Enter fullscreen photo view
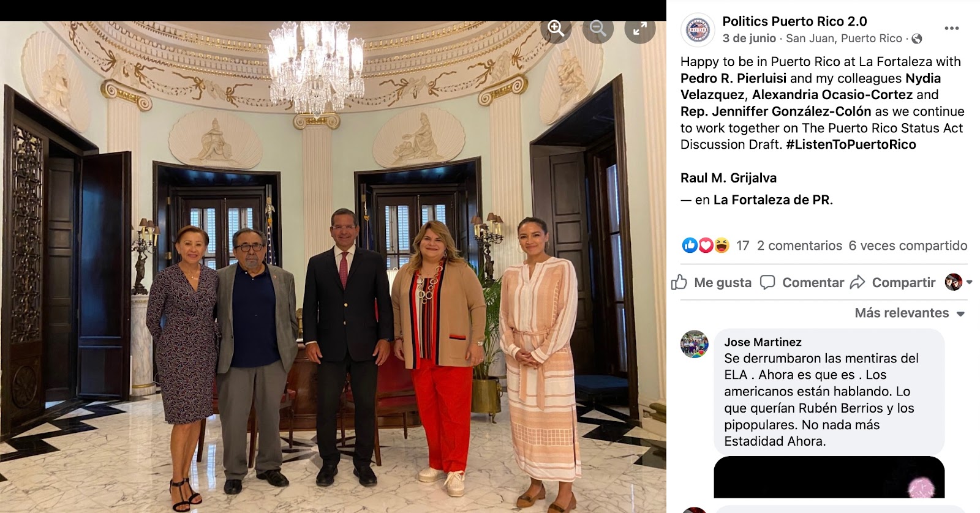980x513 pixels. pos(640,28)
